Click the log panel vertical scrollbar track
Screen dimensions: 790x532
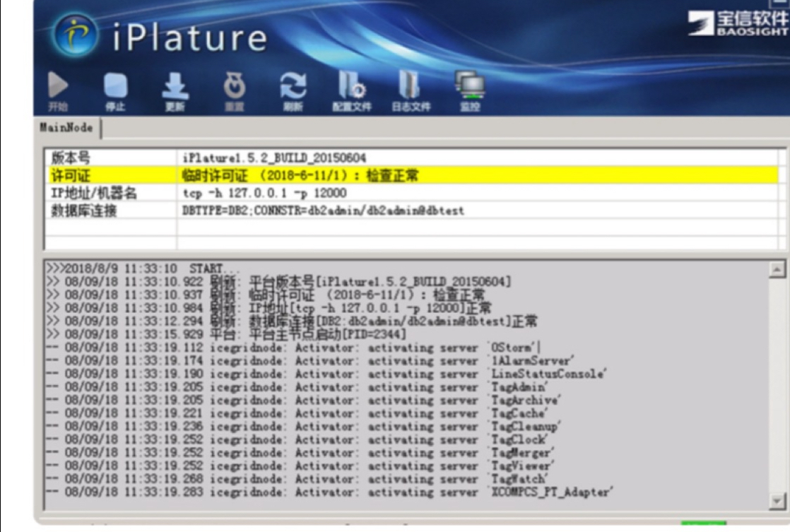click(777, 385)
